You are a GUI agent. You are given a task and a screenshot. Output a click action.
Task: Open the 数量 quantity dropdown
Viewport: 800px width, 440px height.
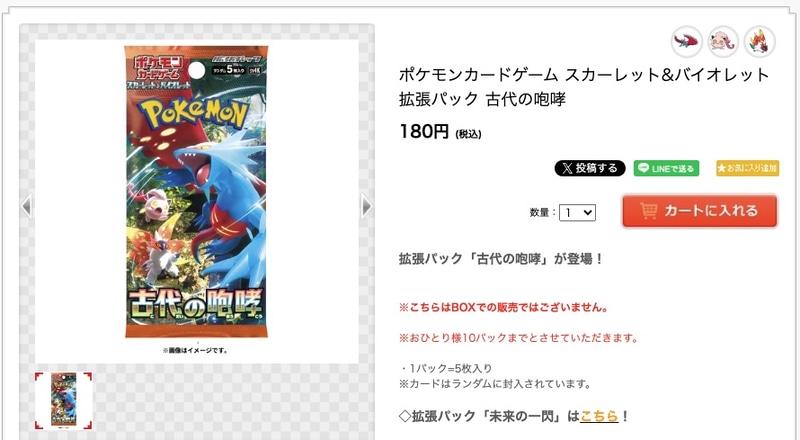click(578, 212)
